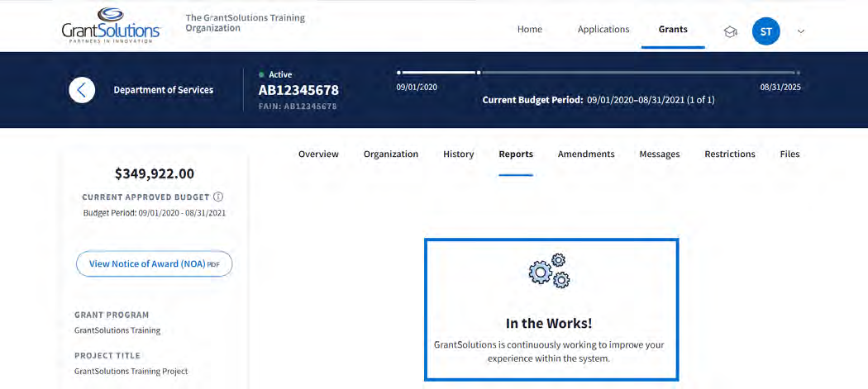Go to the Home menu item
Screen dimensions: 868x389
530,30
